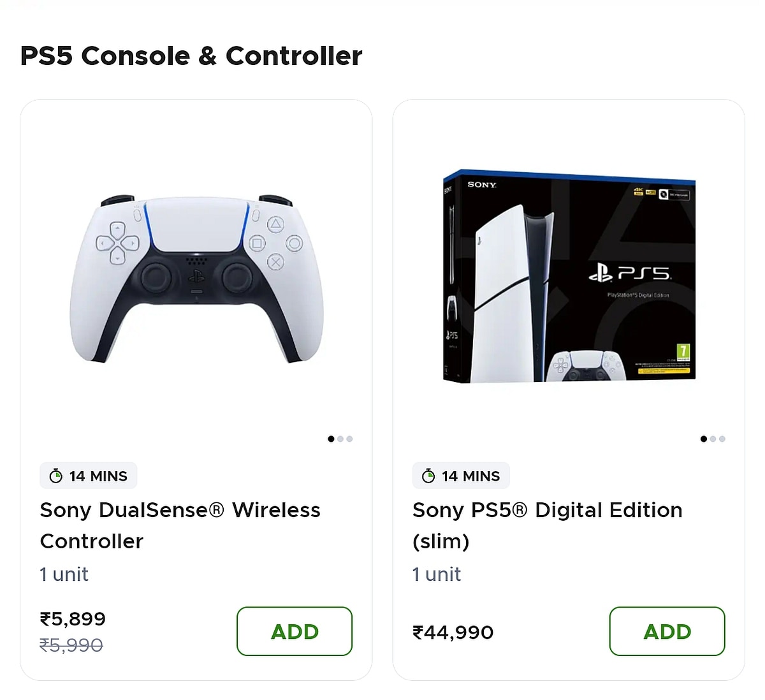Open the PS5 Digital Edition box image
Viewport: 765px width, 700px height.
click(569, 276)
